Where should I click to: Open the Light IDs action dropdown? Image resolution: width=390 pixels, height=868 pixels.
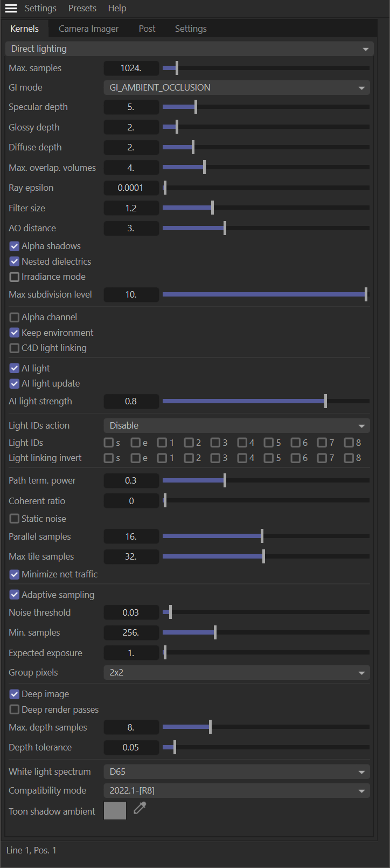coord(236,425)
